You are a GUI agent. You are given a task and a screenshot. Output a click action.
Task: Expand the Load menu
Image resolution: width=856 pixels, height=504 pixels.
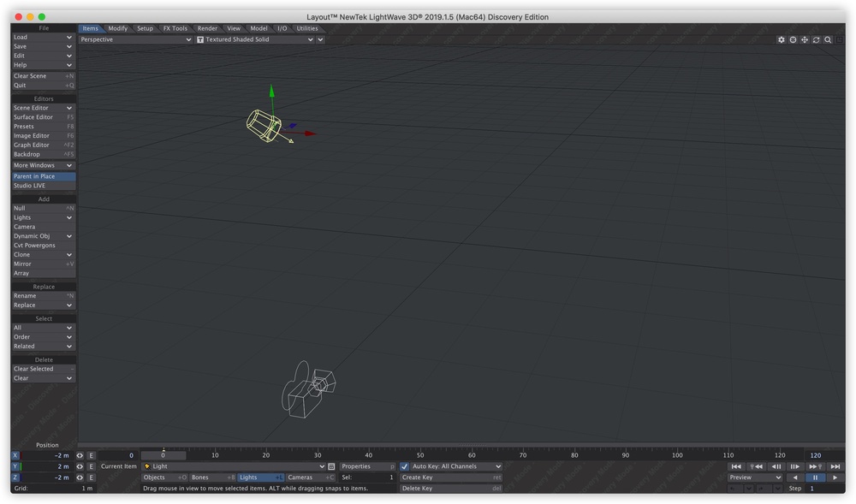[43, 37]
